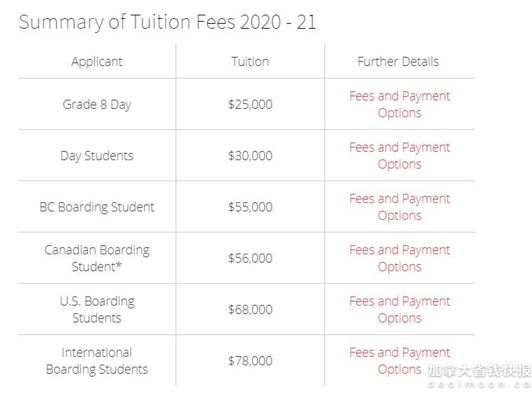This screenshot has width=532, height=397.
Task: Click the Tuition column header
Action: coord(250,61)
